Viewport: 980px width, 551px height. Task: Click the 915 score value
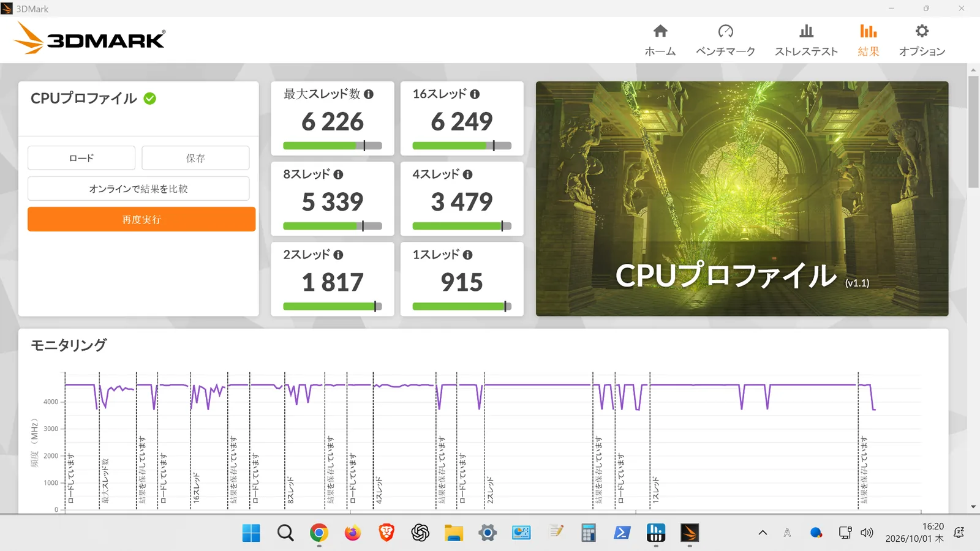click(x=462, y=282)
